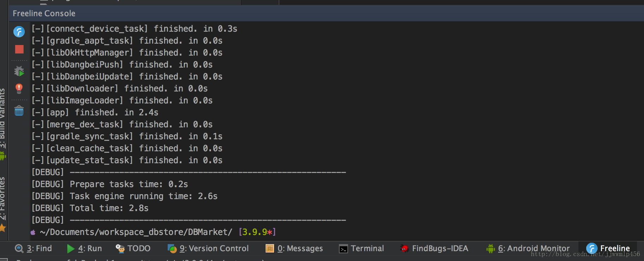Screen dimensions: 644x261
Task: Open the 6: Android Monitor tab
Action: click(x=528, y=248)
